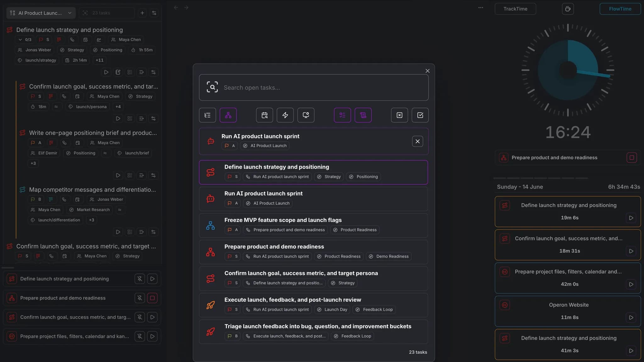
Task: Open the AI Product Launch project dropdown
Action: pyautogui.click(x=41, y=13)
